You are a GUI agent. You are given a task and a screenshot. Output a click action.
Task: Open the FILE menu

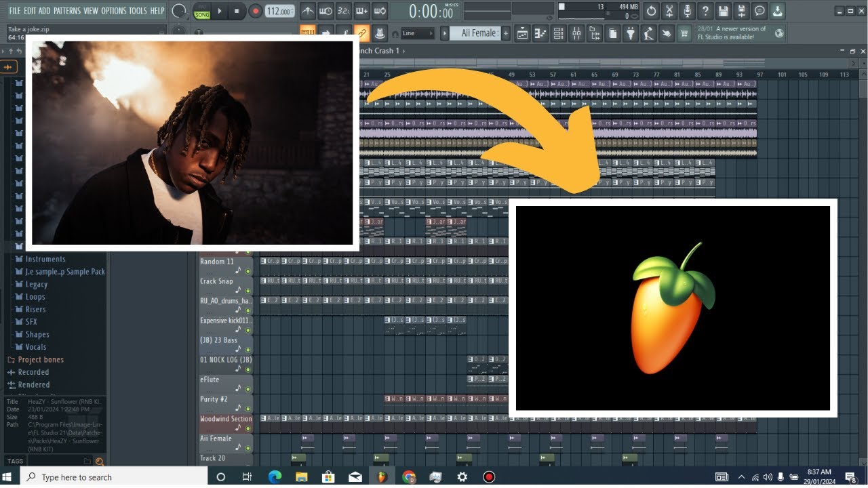pos(14,11)
